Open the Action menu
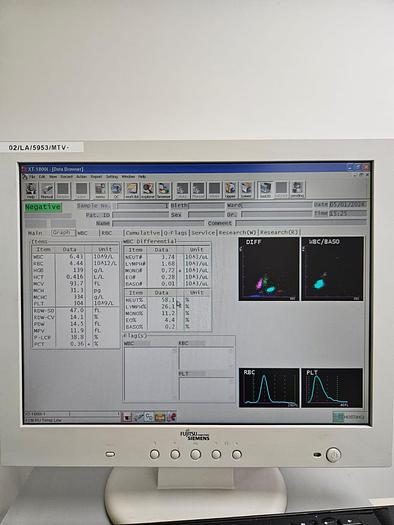394x525 pixels. click(x=81, y=176)
